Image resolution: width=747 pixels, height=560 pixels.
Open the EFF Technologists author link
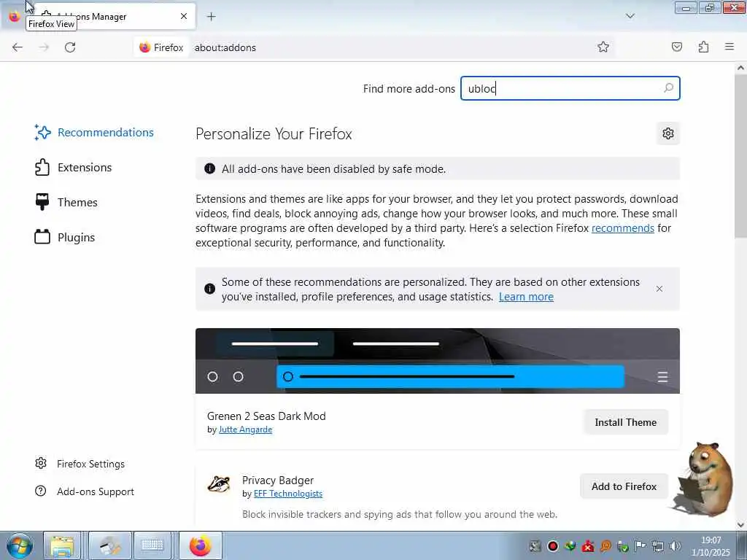click(287, 494)
